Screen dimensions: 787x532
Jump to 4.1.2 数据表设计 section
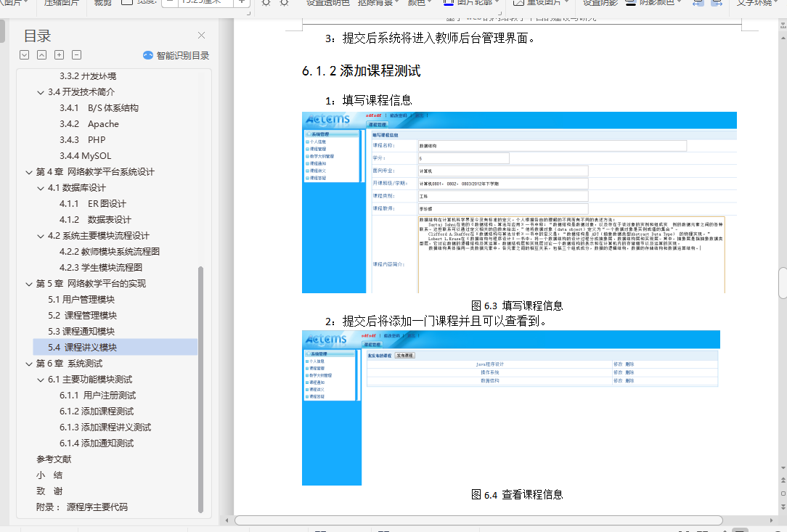95,220
